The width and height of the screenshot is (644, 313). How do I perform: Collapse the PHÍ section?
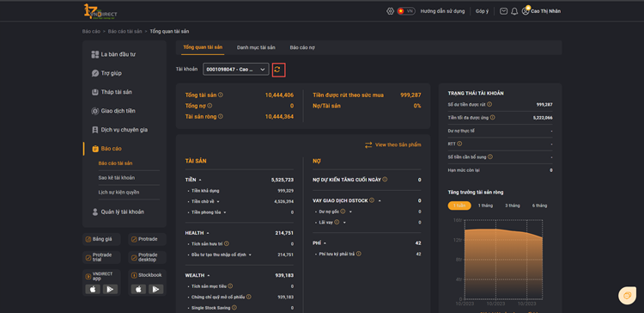(325, 243)
